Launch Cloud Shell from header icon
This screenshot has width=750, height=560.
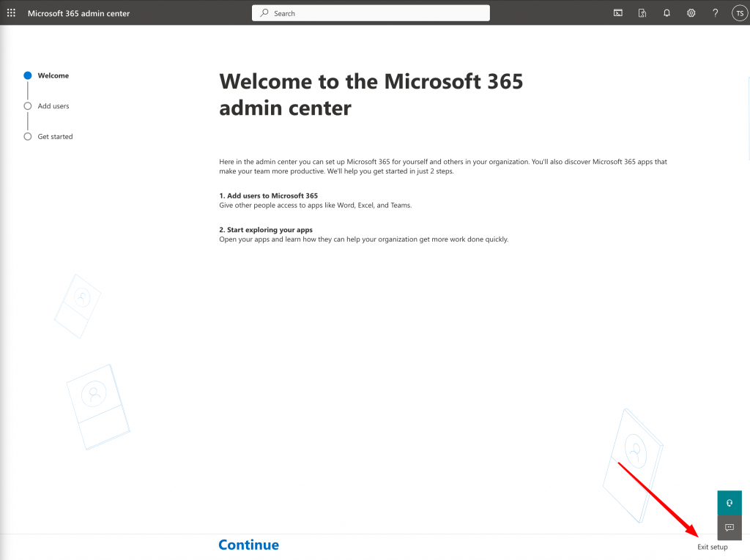click(x=618, y=13)
